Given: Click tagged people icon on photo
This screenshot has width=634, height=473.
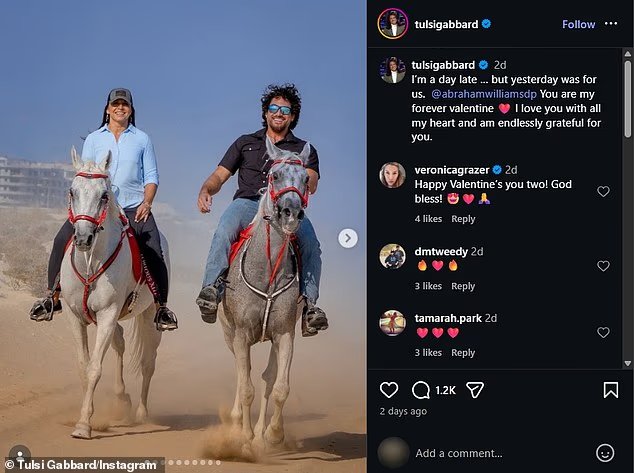Looking at the screenshot, I should pyautogui.click(x=19, y=454).
